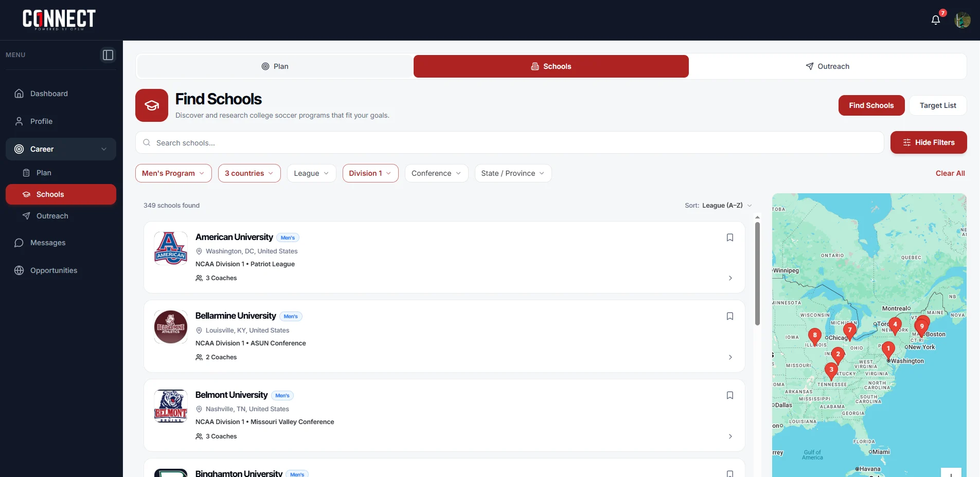This screenshot has width=980, height=477.
Task: Open American University details arrow
Action: (730, 278)
